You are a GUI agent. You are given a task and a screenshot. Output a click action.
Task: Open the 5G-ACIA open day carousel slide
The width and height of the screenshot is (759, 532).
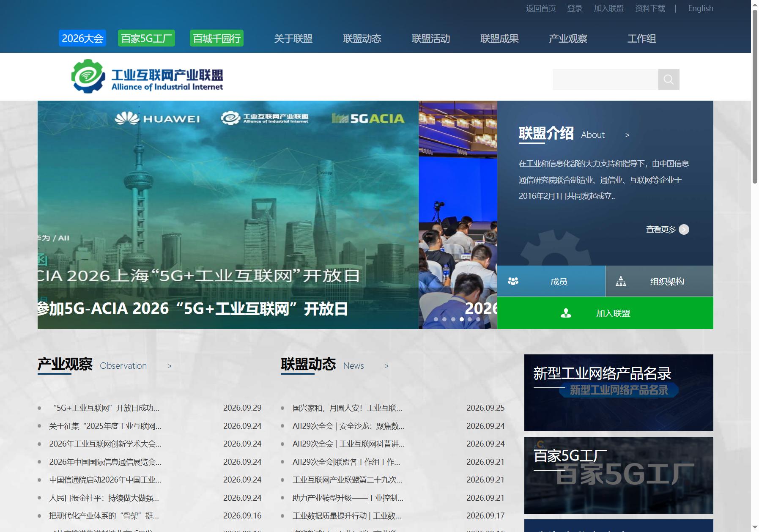point(228,215)
